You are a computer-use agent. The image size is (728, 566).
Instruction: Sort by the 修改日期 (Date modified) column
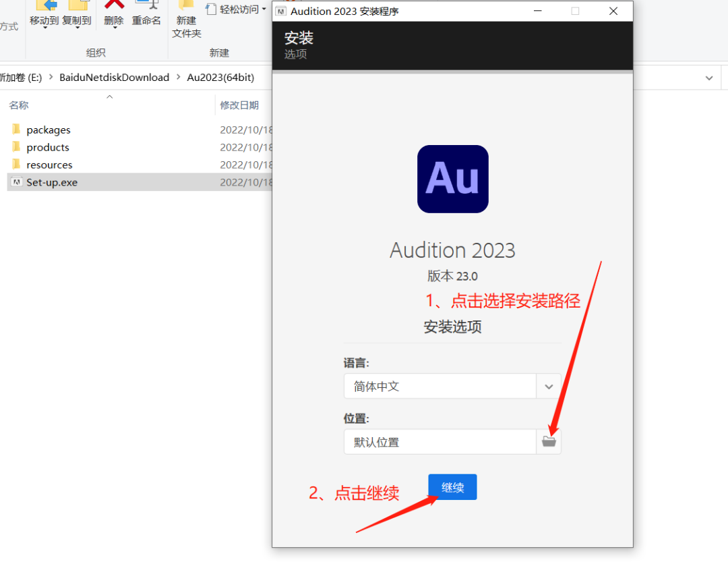tap(239, 105)
